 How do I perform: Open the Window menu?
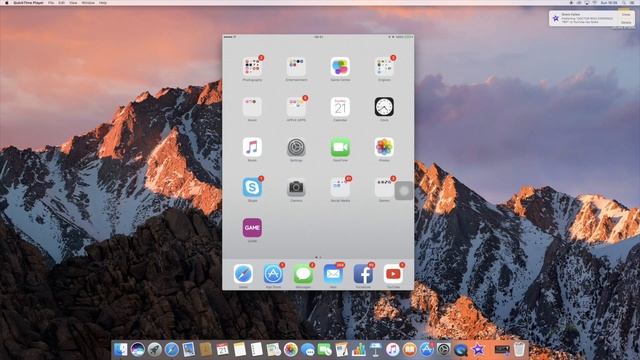coord(88,2)
